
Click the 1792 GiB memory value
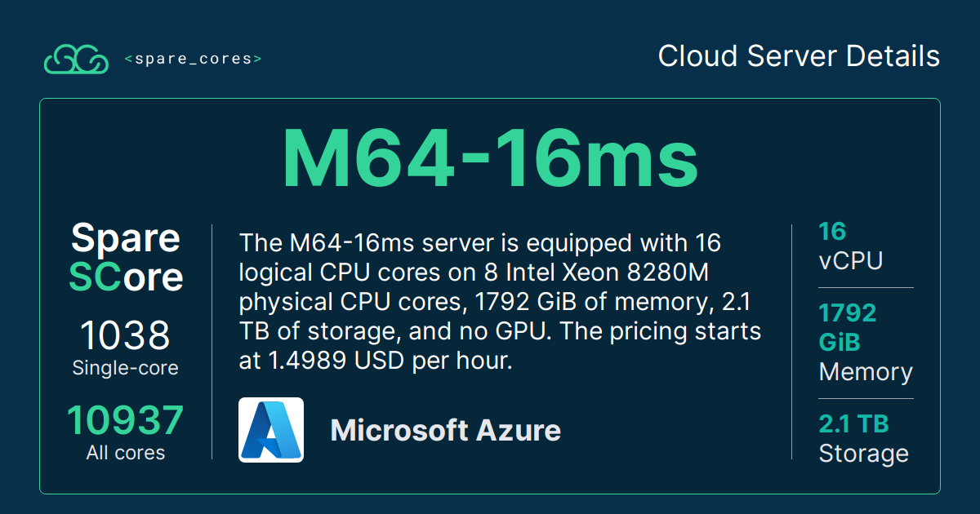(x=848, y=327)
